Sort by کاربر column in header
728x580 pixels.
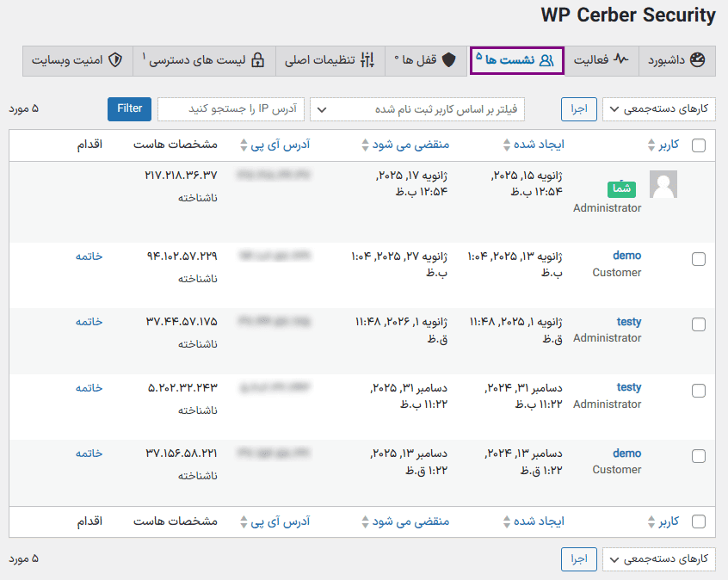(669, 145)
